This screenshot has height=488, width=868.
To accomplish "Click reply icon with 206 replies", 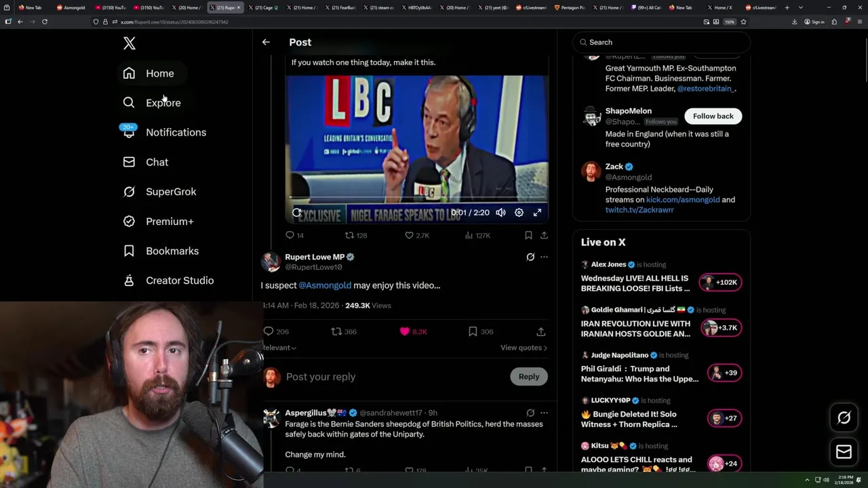I will coord(269,331).
